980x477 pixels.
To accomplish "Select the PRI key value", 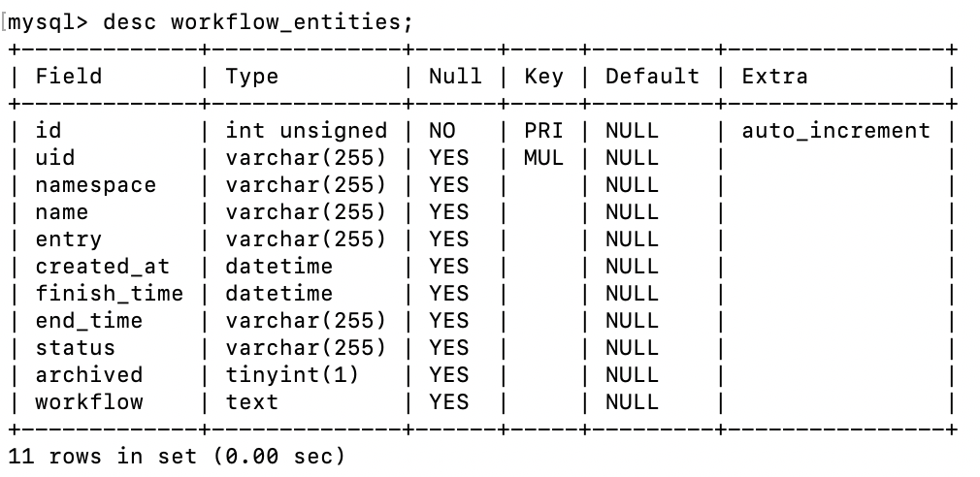I will point(543,131).
